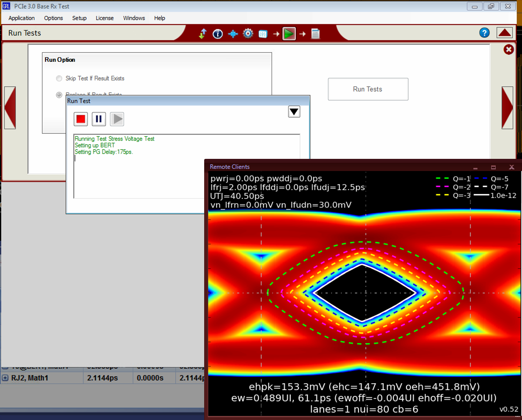This screenshot has height=420, width=522.
Task: Open the session info icon
Action: [x=218, y=34]
